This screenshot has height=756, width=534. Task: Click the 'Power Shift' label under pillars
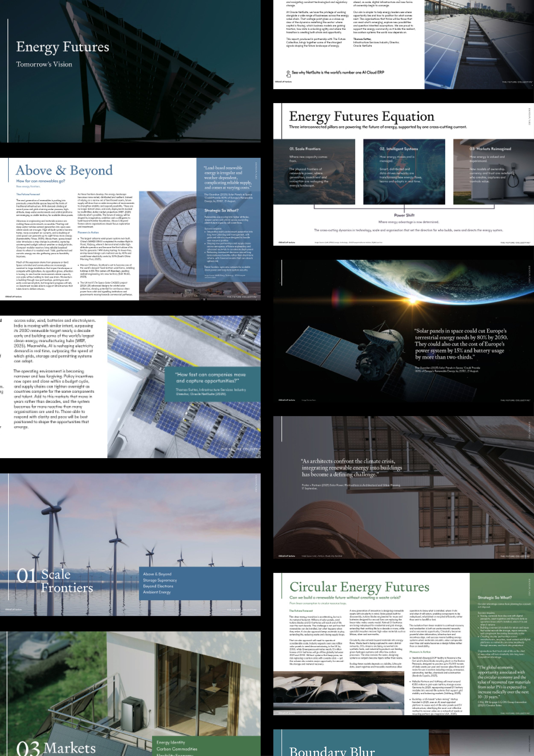coord(404,215)
